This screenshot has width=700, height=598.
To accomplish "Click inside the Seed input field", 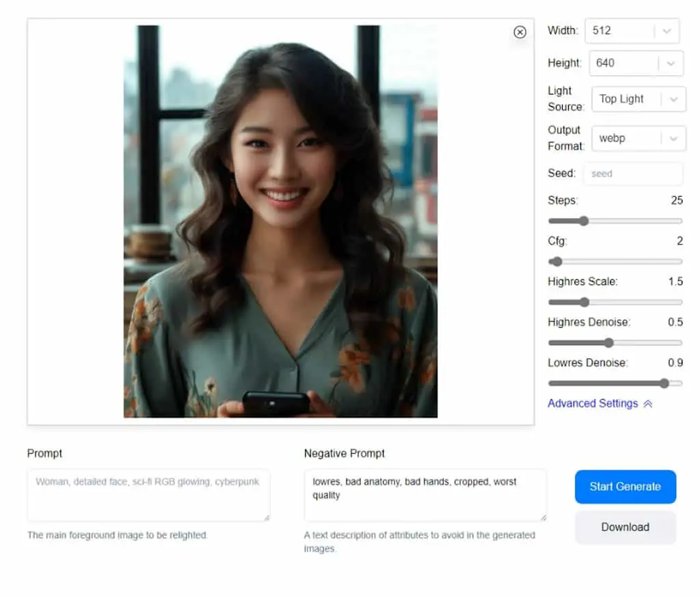I will 632,174.
